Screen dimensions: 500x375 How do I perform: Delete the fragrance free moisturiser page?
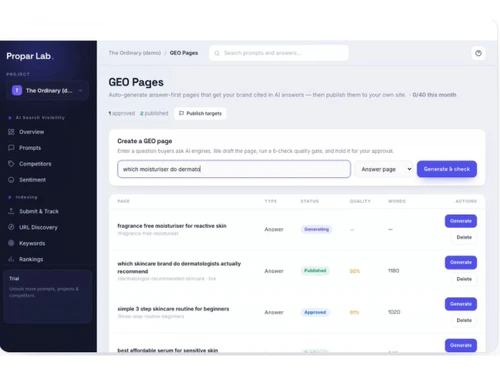point(464,237)
